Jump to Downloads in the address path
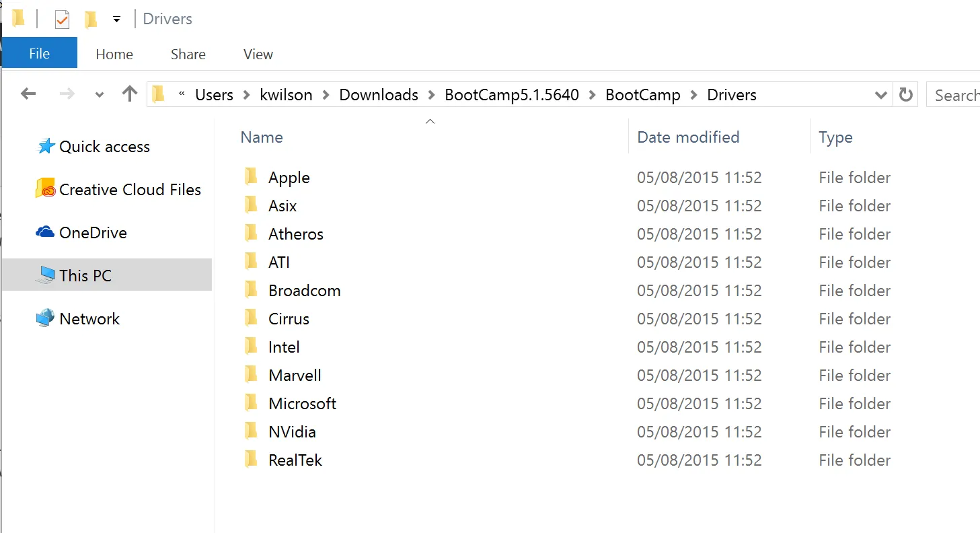Viewport: 980px width, 533px height. 378,95
